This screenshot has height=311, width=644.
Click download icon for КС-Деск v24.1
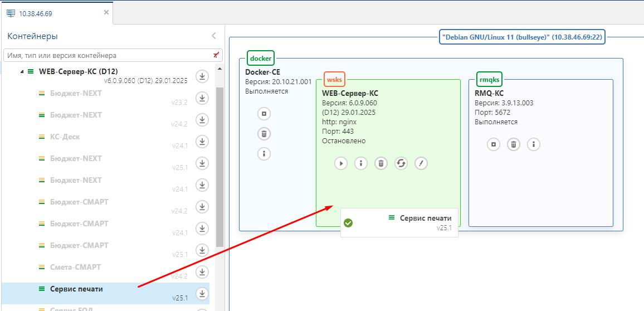click(x=202, y=142)
